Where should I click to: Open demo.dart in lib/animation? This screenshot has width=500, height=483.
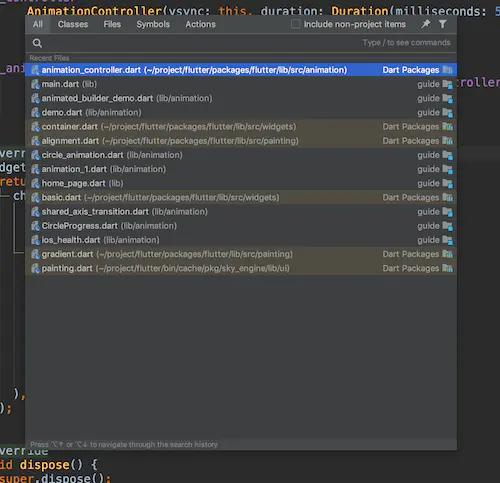point(241,113)
